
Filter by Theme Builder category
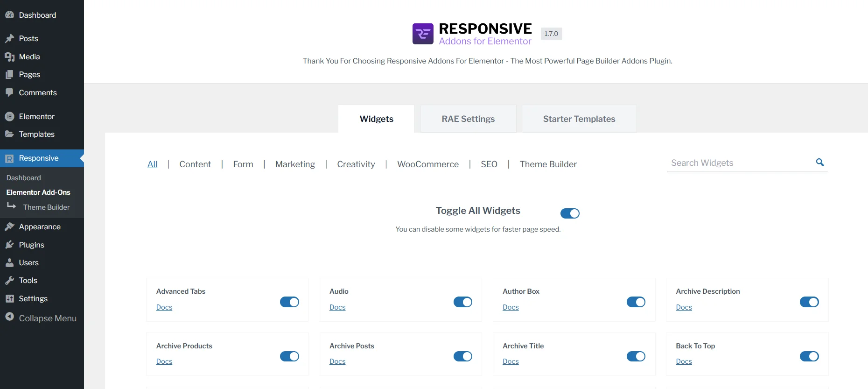548,164
